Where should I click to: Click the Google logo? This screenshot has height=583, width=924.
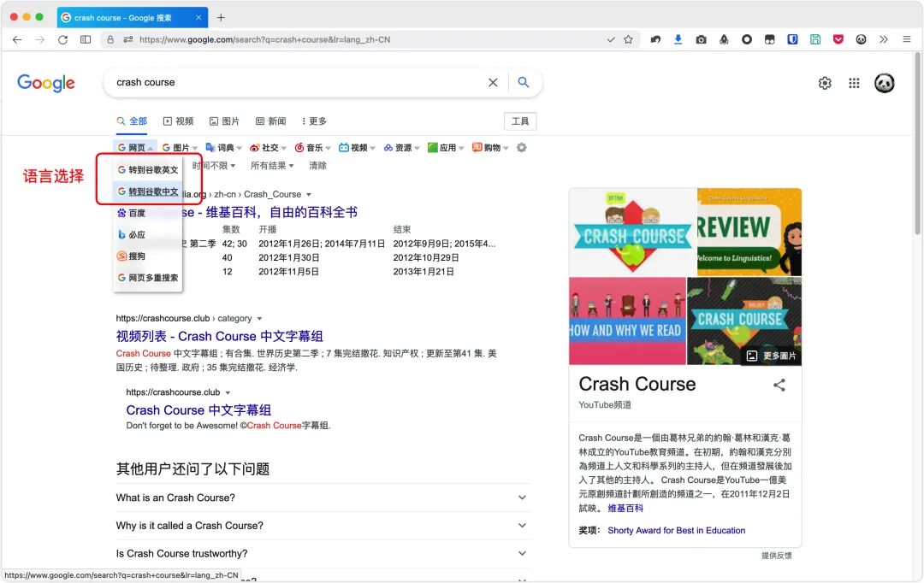46,83
